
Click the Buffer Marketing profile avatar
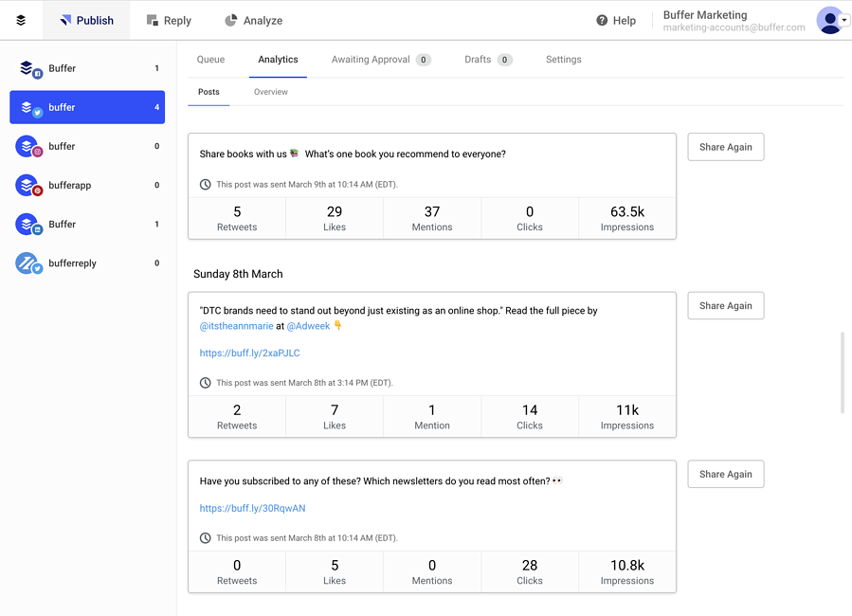tap(824, 20)
